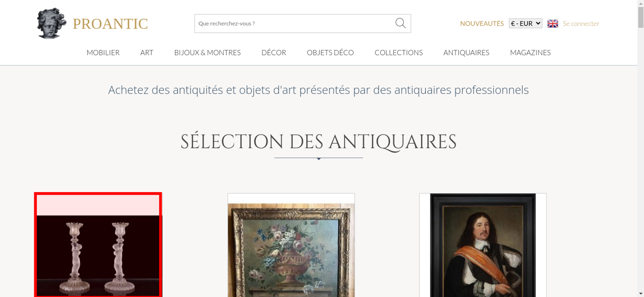
Task: Open the € - EUR currency dropdown
Action: point(526,23)
